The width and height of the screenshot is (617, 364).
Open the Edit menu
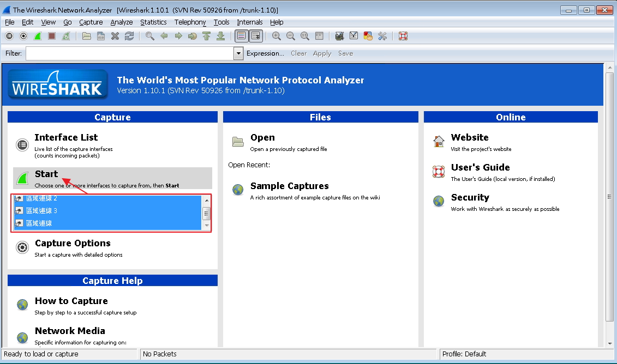tap(27, 22)
